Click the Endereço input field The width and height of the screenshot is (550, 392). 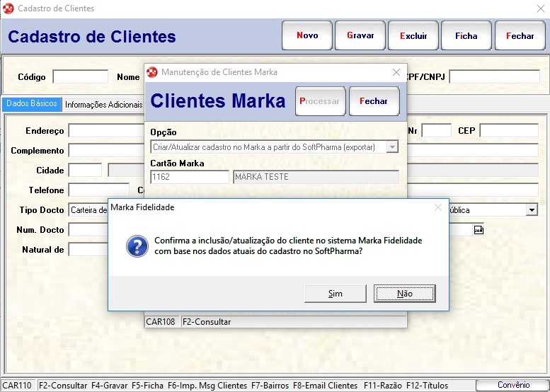(x=107, y=131)
